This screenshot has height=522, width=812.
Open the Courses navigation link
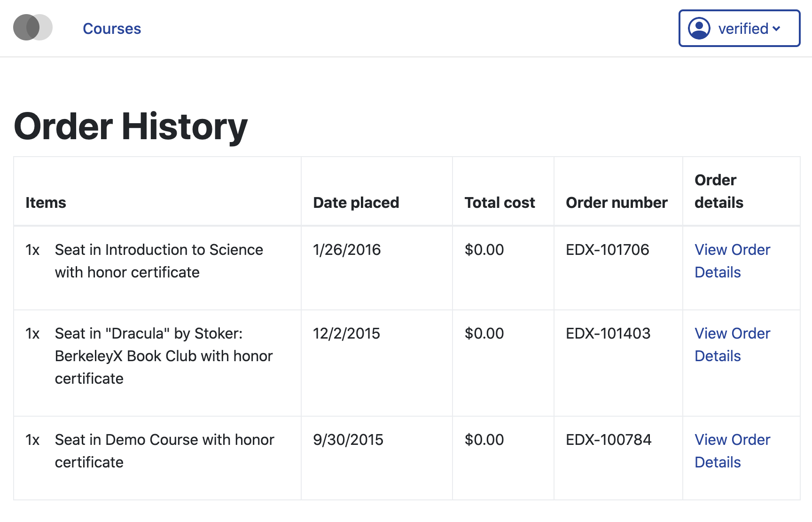[112, 29]
